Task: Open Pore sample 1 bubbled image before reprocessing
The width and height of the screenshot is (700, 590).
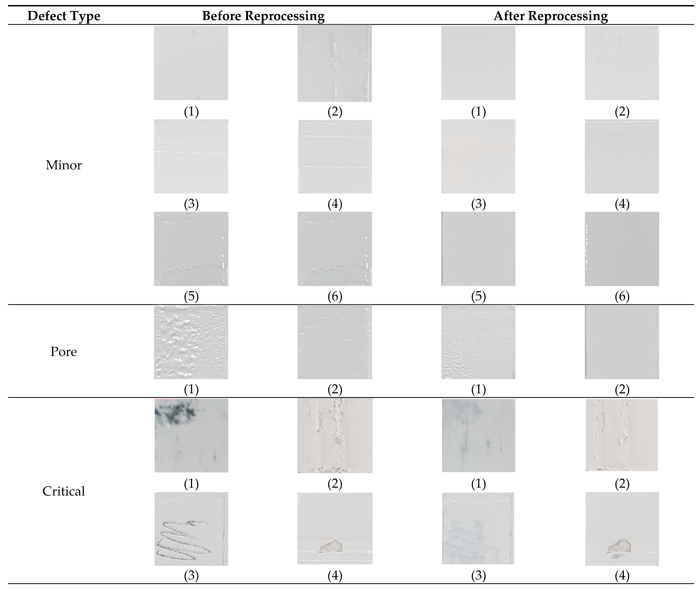Action: (x=191, y=342)
